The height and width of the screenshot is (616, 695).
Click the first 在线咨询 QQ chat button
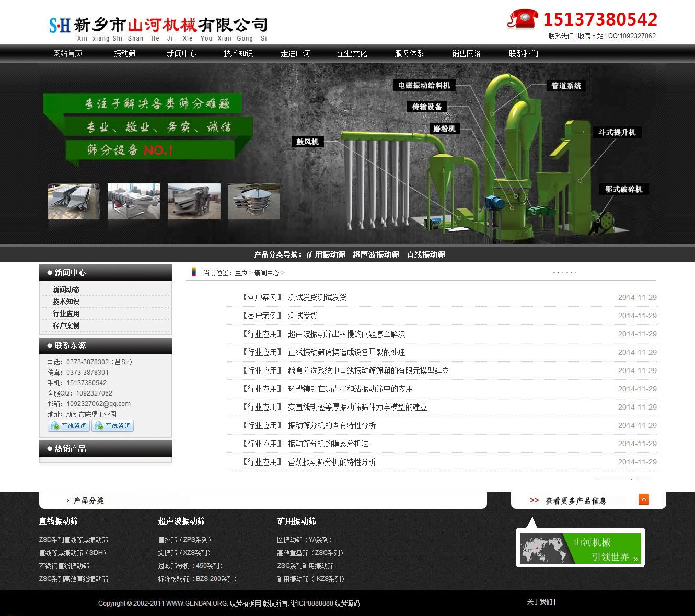pos(68,426)
